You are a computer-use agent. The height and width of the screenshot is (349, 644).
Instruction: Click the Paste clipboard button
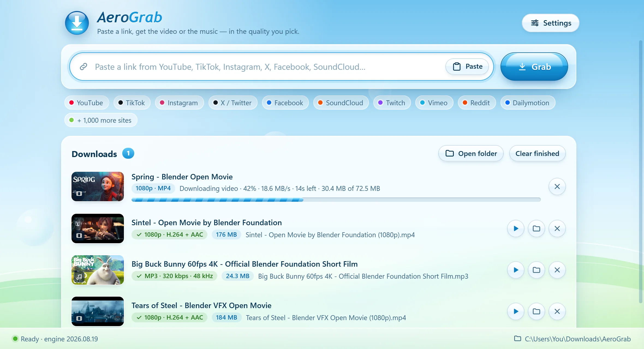coord(467,67)
